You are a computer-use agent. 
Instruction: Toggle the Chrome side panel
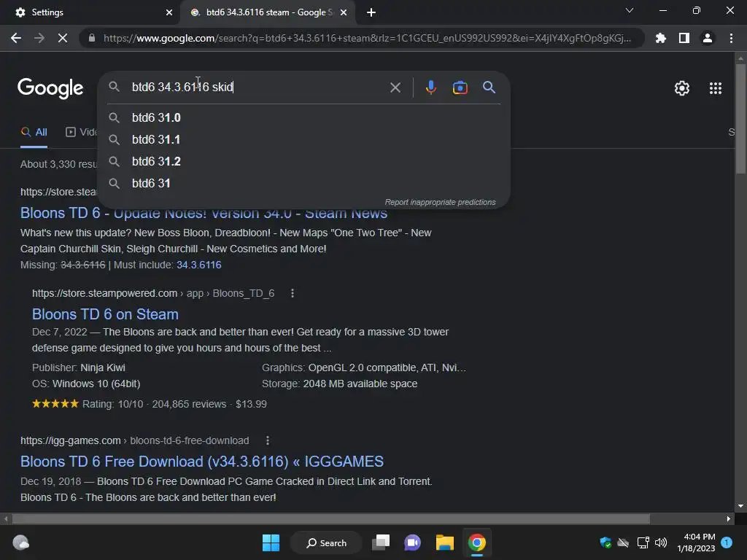(x=684, y=38)
